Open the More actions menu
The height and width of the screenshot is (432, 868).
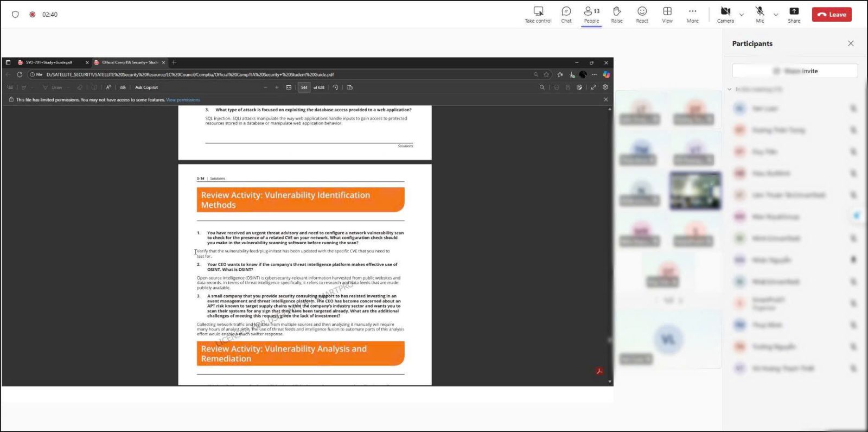[x=692, y=14]
